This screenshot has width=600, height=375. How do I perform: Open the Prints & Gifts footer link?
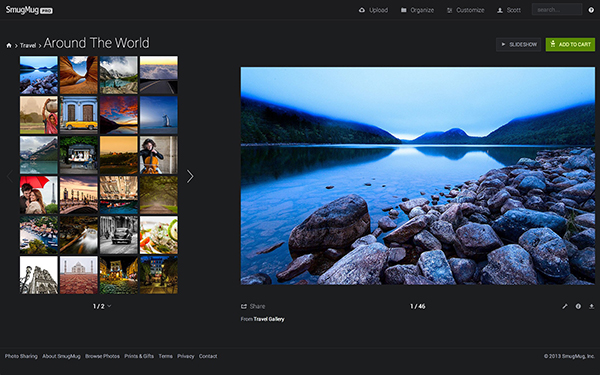click(x=139, y=356)
